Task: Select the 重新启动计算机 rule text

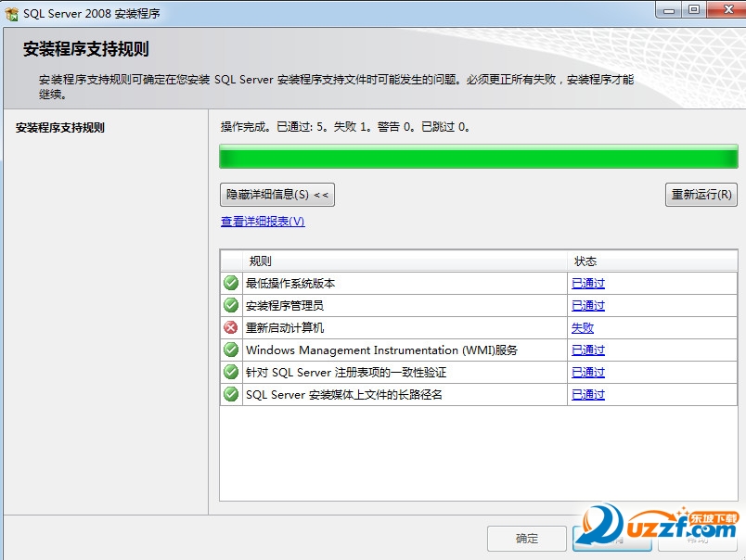Action: (285, 328)
